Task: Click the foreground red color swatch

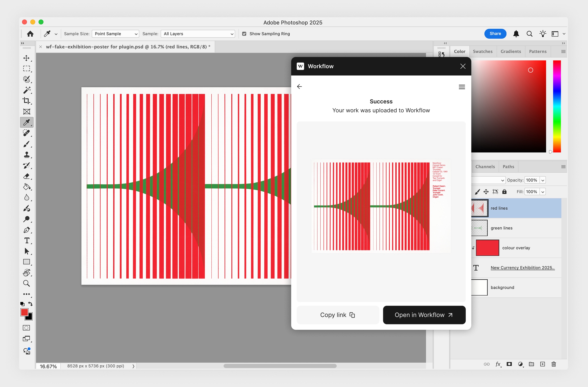Action: [24, 312]
